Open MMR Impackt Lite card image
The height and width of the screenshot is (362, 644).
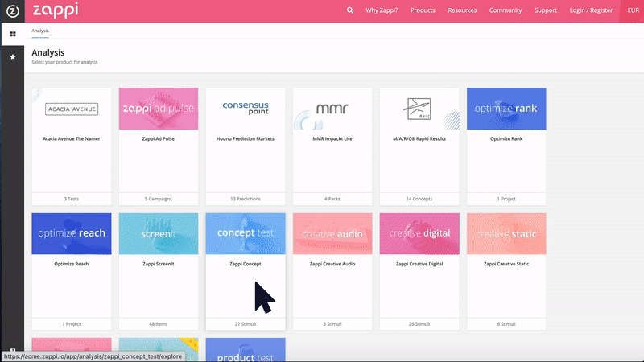[x=332, y=109]
